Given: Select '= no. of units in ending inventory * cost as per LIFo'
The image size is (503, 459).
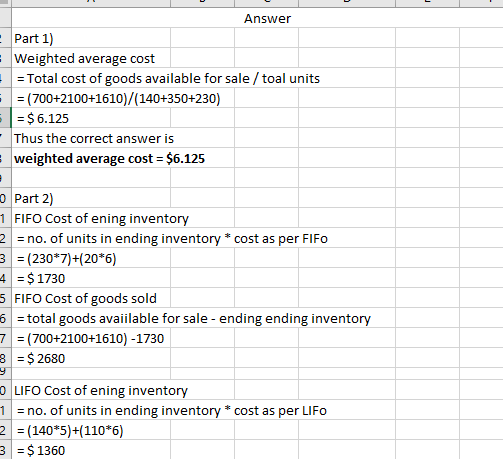Looking at the screenshot, I should coord(172,410).
